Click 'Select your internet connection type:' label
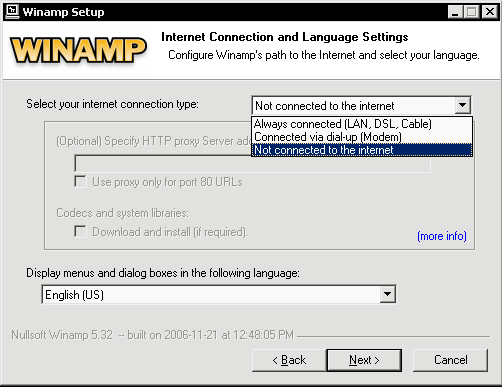Screen dimensions: 502x387 [x=112, y=104]
